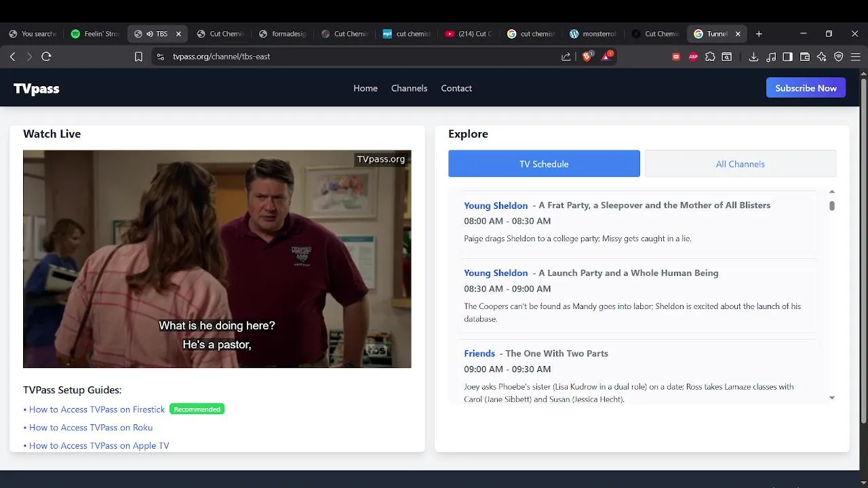Click the share page icon in address bar
Viewport: 868px width, 488px height.
coord(566,57)
